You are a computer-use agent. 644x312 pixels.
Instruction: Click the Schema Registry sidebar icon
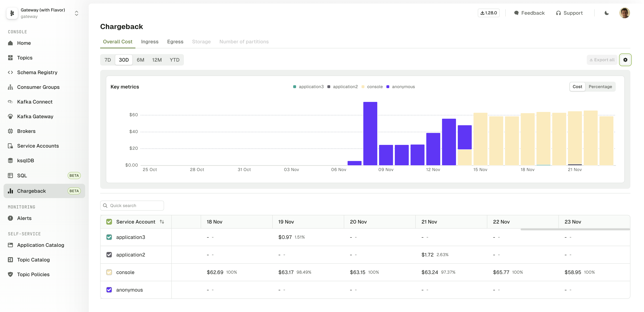[x=11, y=72]
